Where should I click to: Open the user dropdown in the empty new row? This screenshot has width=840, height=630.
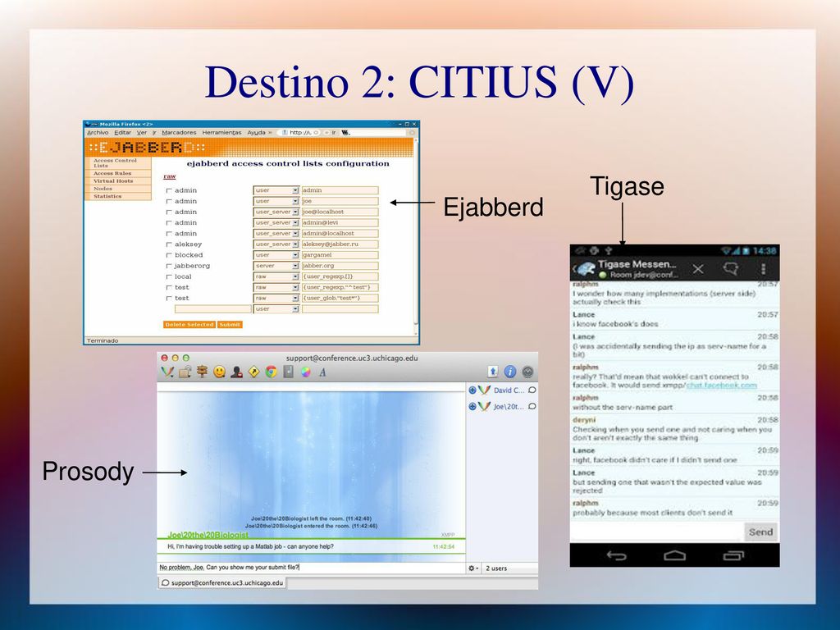pos(276,309)
